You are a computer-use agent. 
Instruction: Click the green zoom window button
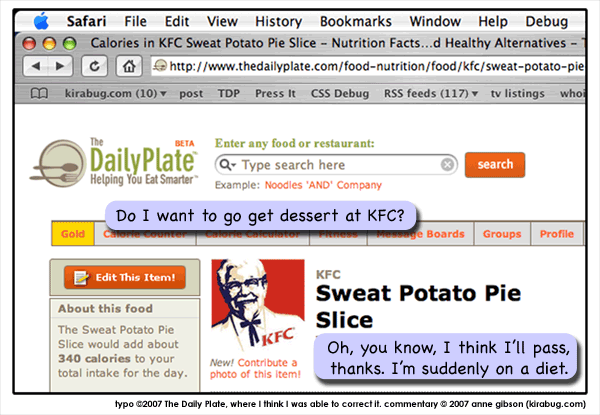pos(69,43)
